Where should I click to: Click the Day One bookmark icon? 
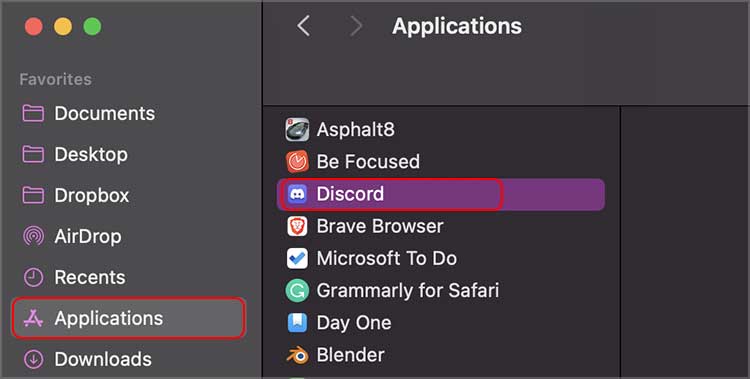pos(297,323)
